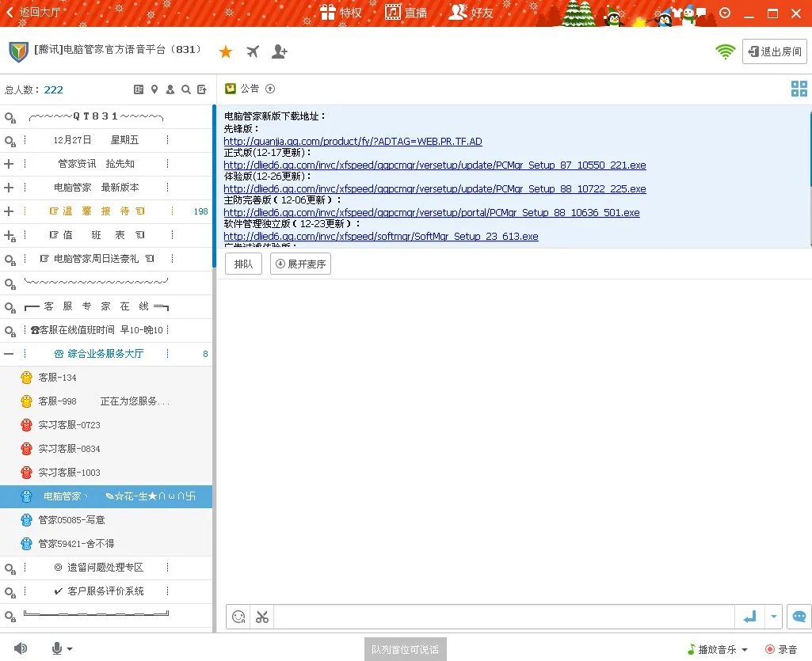Image resolution: width=812 pixels, height=661 pixels.
Task: Click the airplane icon beside room title
Action: point(253,51)
